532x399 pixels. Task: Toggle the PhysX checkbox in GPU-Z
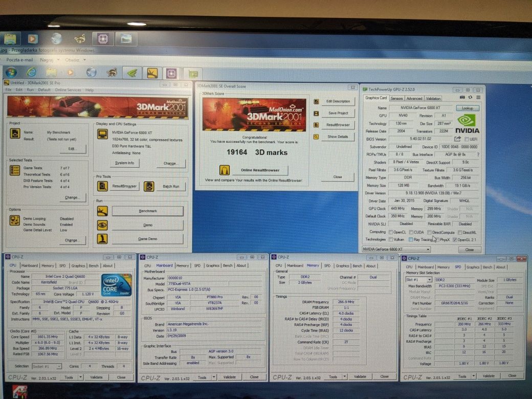point(437,239)
